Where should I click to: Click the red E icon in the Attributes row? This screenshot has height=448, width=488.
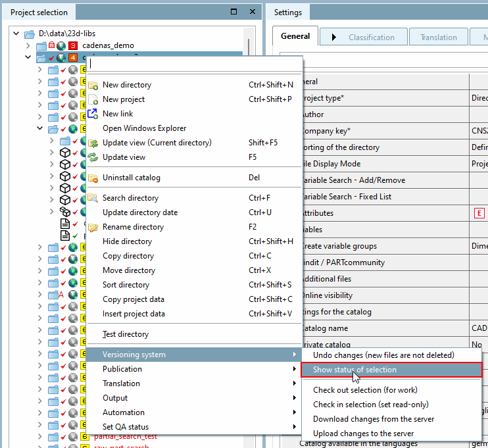click(x=479, y=213)
